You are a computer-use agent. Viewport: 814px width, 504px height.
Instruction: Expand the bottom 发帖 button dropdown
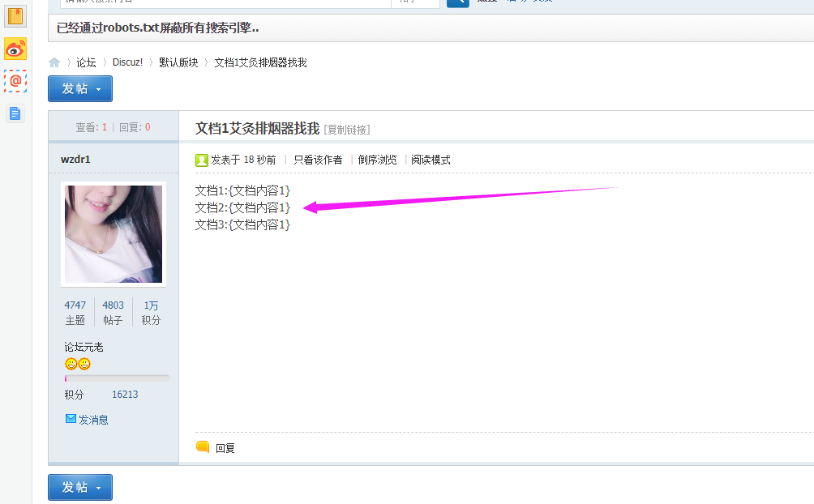point(99,487)
